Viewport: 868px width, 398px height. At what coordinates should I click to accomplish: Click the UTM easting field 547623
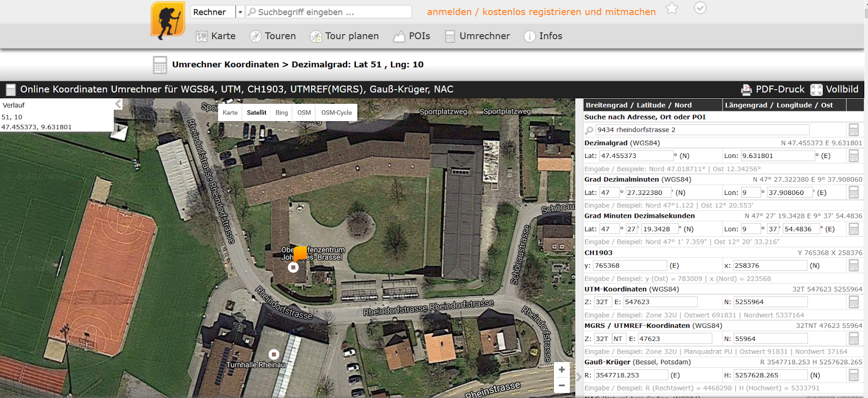(x=660, y=302)
